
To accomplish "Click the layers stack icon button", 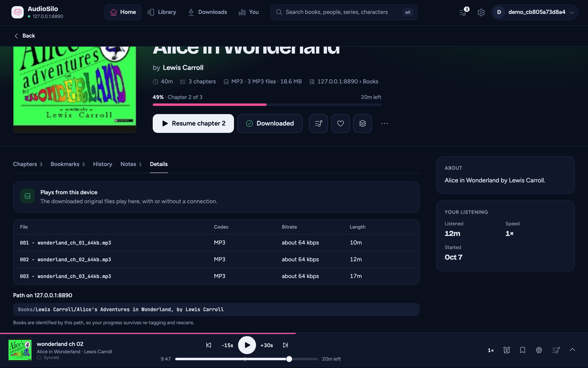I will point(363,123).
